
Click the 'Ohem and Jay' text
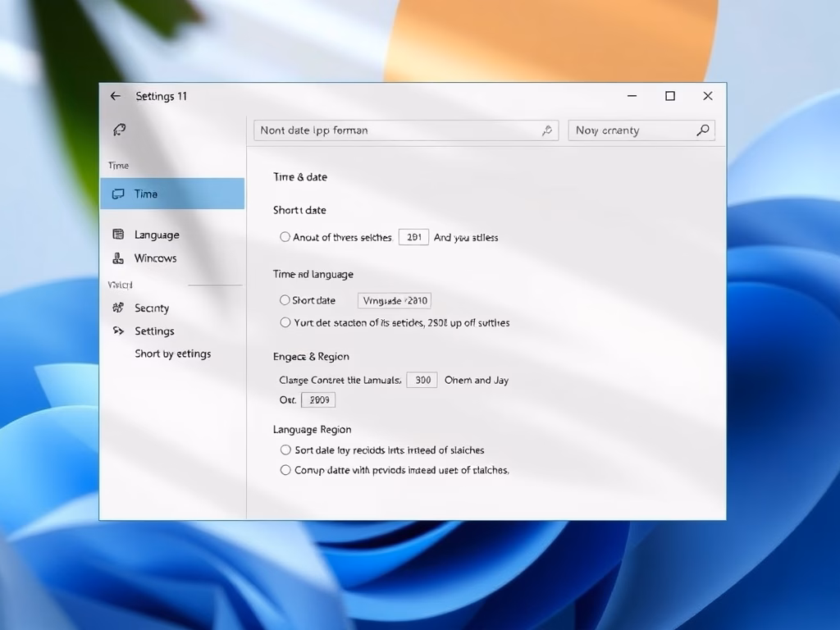[x=477, y=380]
